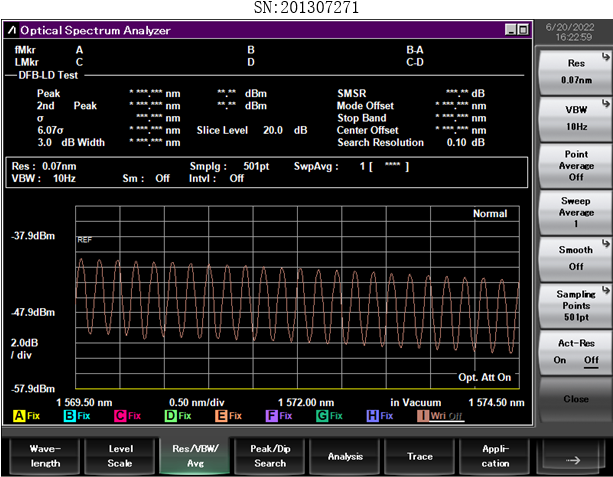The width and height of the screenshot is (613, 477).
Task: Open Sampling Points 501pt selection
Action: [x=575, y=304]
